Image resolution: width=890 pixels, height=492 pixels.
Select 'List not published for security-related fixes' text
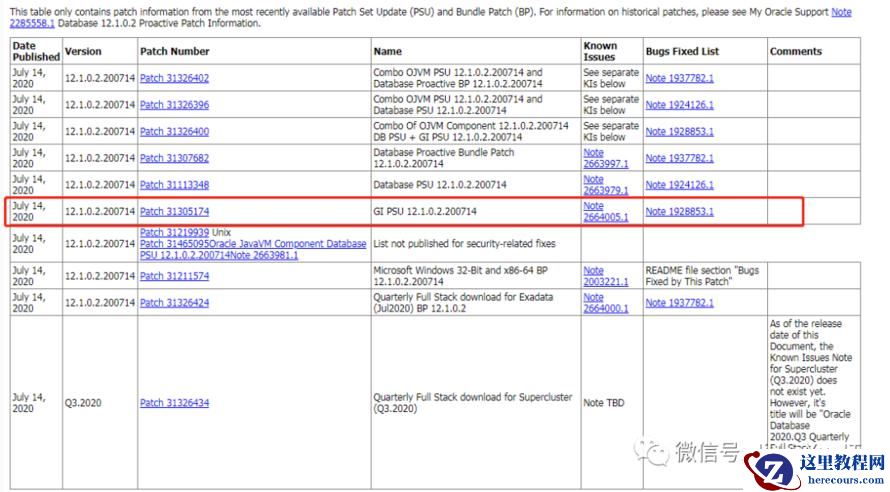pyautogui.click(x=464, y=244)
